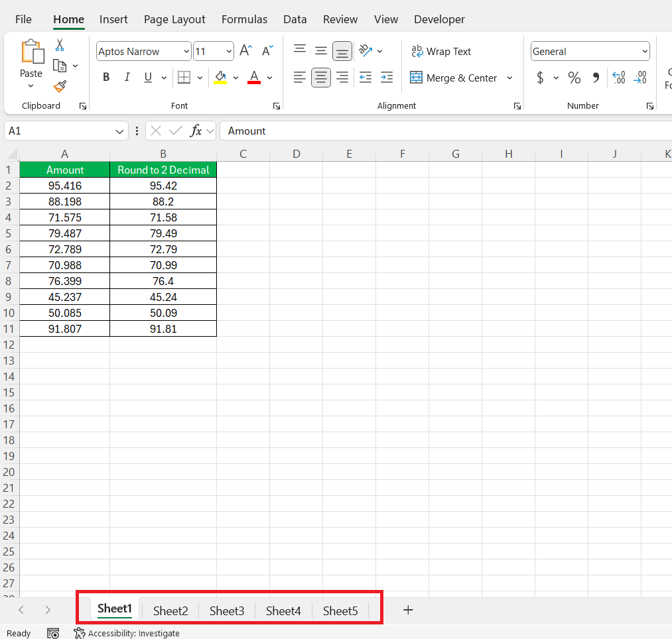
Task: Decrease font size with smaller A
Action: (x=267, y=51)
